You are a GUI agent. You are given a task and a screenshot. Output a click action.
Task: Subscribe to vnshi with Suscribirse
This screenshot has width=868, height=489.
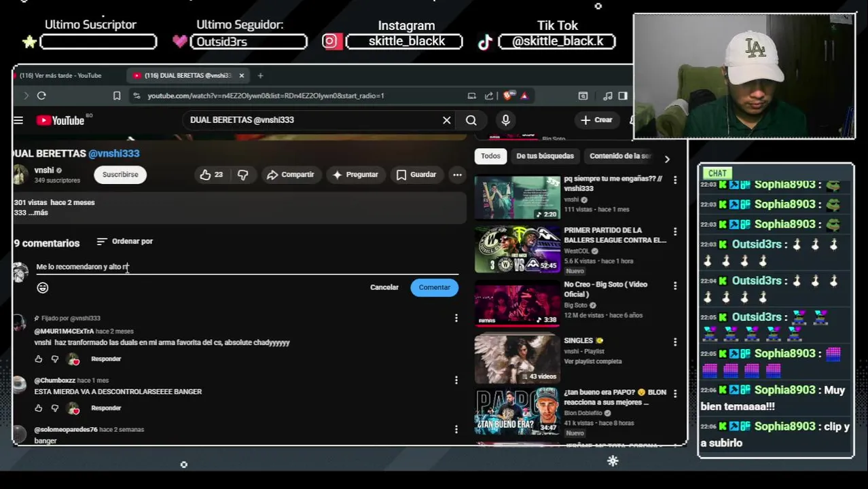(120, 175)
